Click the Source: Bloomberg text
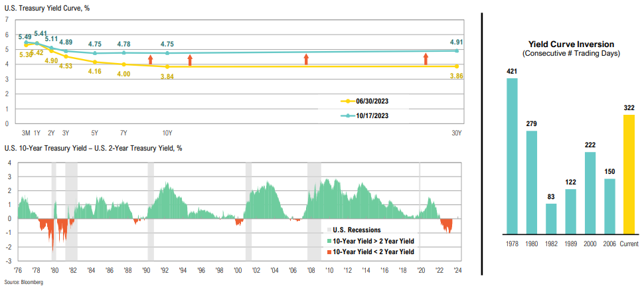This screenshot has width=644, height=288. [20, 282]
